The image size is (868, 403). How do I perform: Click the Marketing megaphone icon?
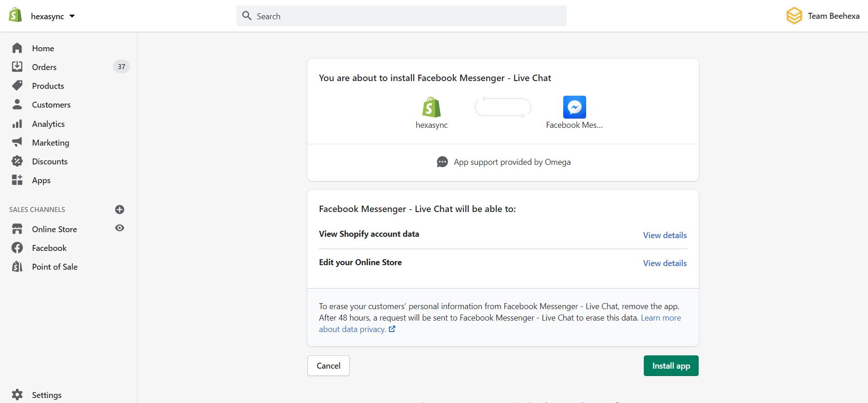pos(17,142)
